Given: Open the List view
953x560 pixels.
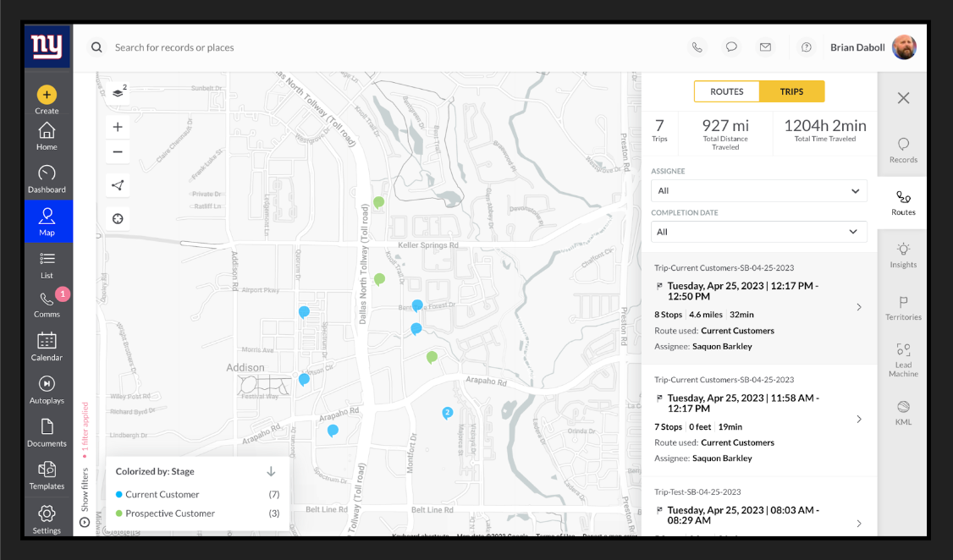Looking at the screenshot, I should click(x=47, y=266).
